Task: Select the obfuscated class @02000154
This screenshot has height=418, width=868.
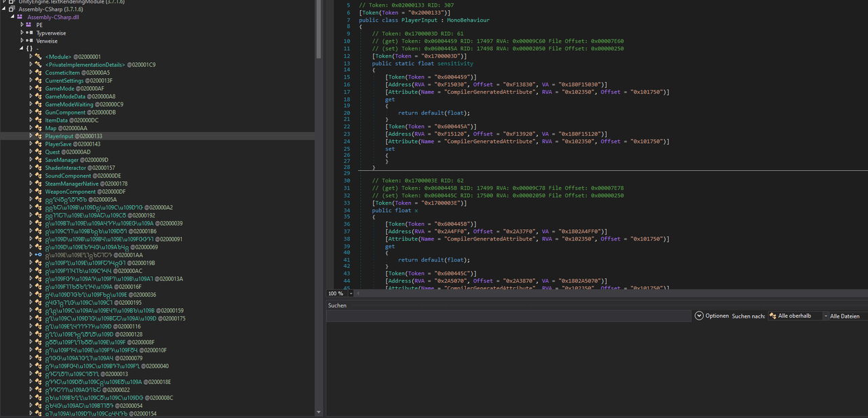Action: pyautogui.click(x=101, y=413)
